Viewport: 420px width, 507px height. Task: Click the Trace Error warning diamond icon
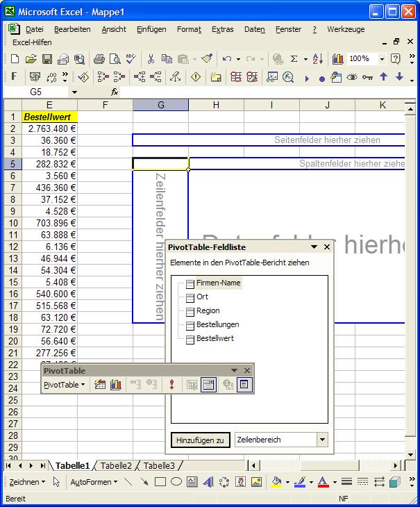tap(196, 76)
